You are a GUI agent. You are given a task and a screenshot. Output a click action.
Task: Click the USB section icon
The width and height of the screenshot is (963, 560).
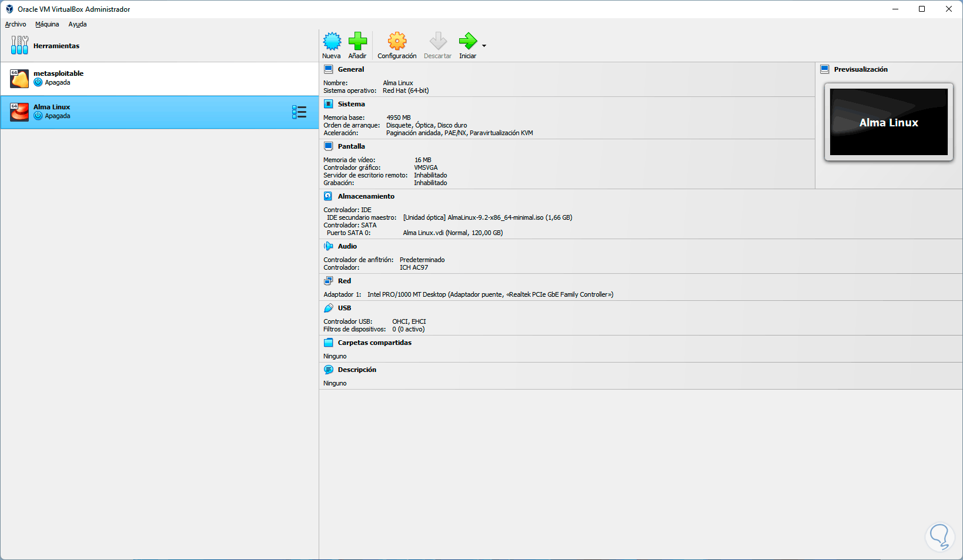tap(329, 308)
